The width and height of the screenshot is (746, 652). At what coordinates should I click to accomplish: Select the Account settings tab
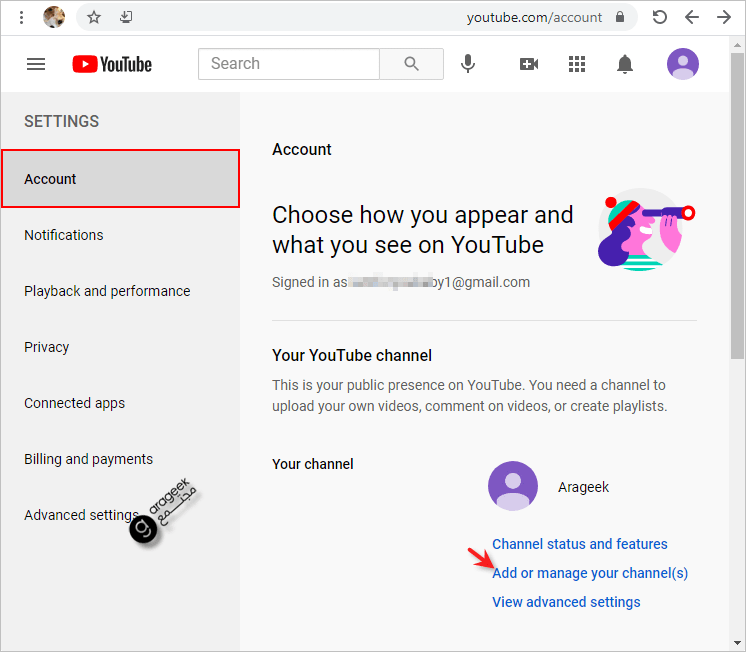coord(120,179)
